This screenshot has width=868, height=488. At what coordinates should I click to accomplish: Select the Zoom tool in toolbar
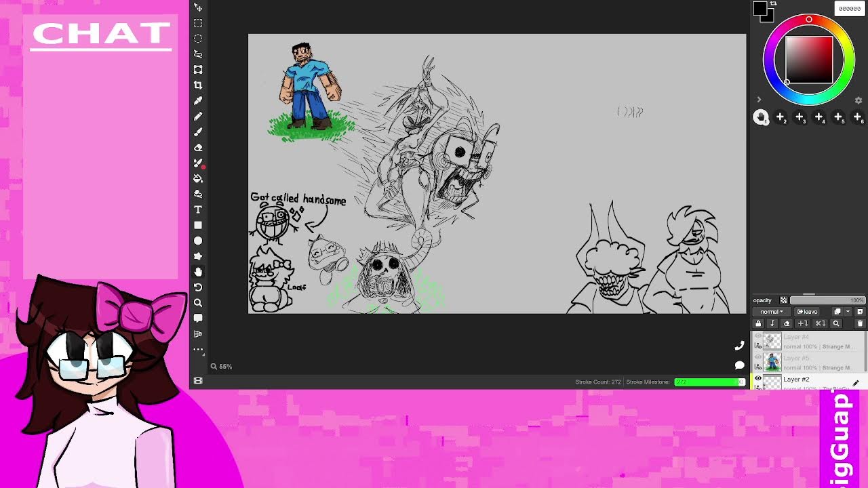click(198, 303)
